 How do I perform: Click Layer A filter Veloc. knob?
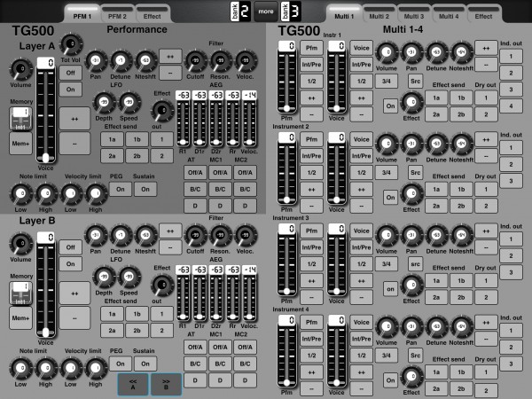pyautogui.click(x=246, y=61)
